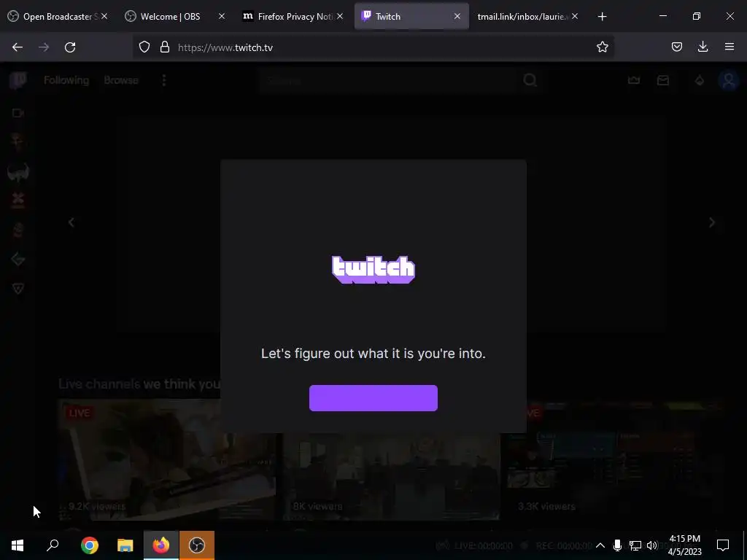Open microphone tray icon
747x560 pixels.
(617, 545)
